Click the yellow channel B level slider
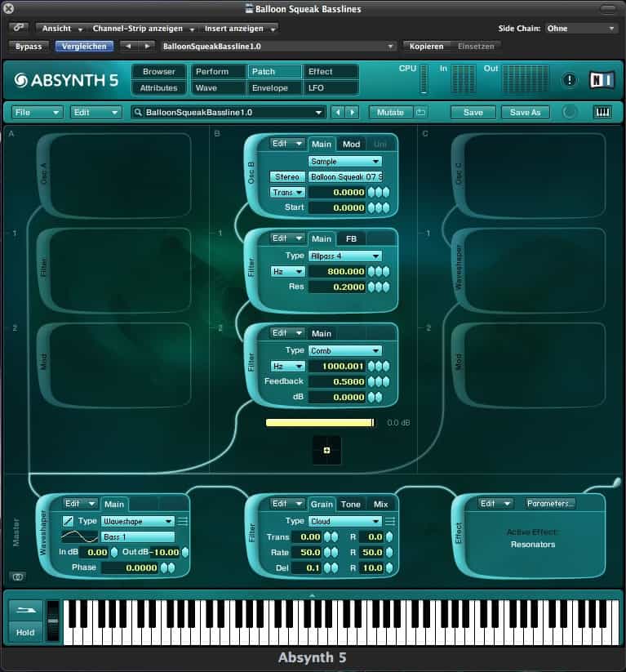 [319, 422]
